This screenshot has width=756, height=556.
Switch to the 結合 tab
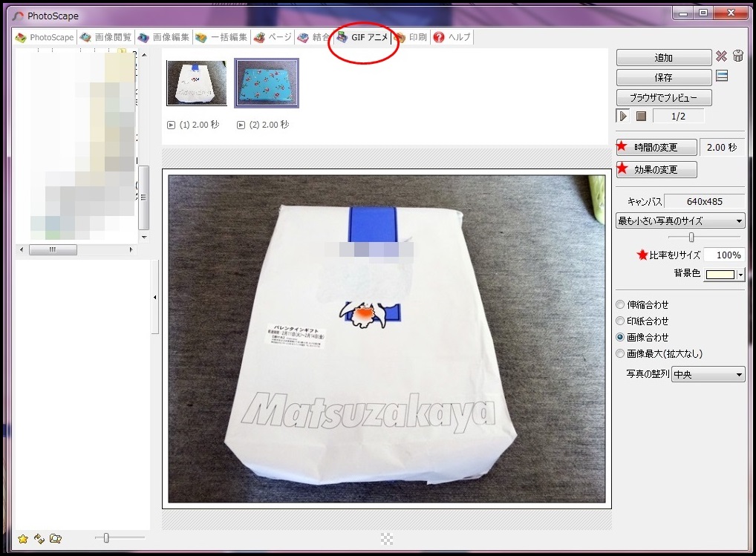[x=314, y=37]
